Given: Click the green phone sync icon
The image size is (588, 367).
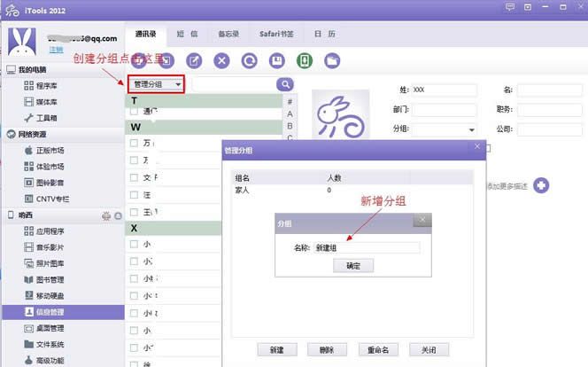Looking at the screenshot, I should click(305, 61).
